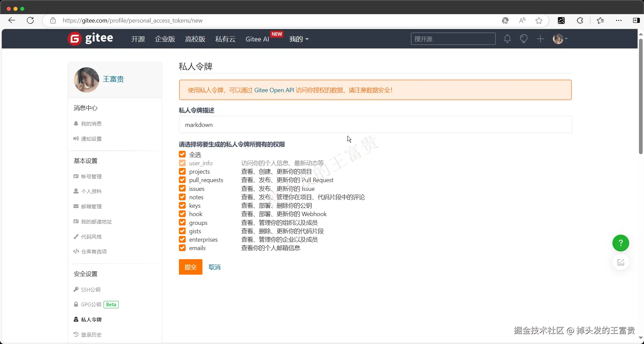
Task: Open 私人令牌 in sidebar
Action: (x=88, y=319)
